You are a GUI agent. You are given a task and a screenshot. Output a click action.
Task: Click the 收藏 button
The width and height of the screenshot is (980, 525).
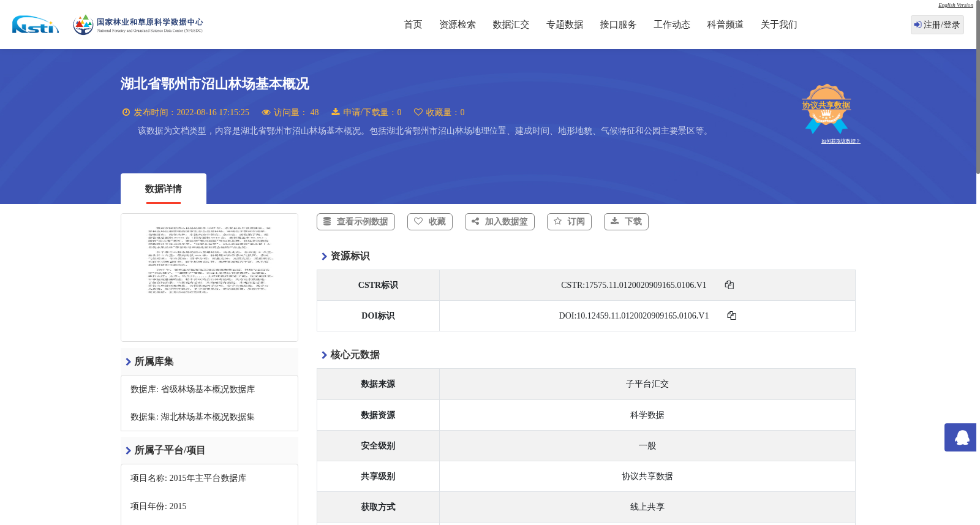point(430,222)
